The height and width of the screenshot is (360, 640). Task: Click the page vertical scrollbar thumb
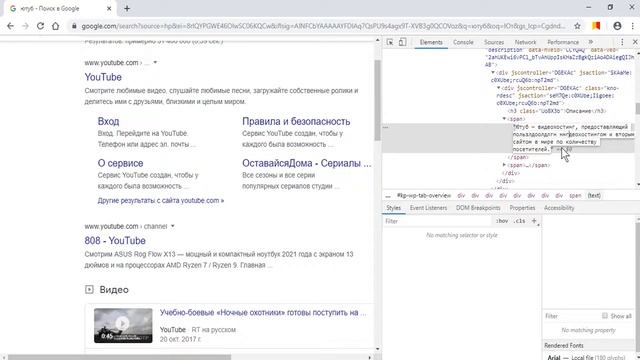click(x=377, y=100)
